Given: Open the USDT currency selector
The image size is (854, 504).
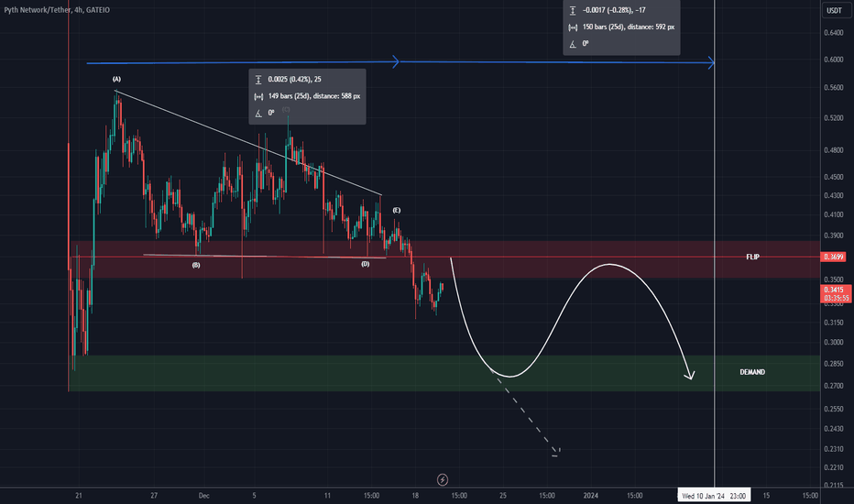Looking at the screenshot, I should [834, 10].
